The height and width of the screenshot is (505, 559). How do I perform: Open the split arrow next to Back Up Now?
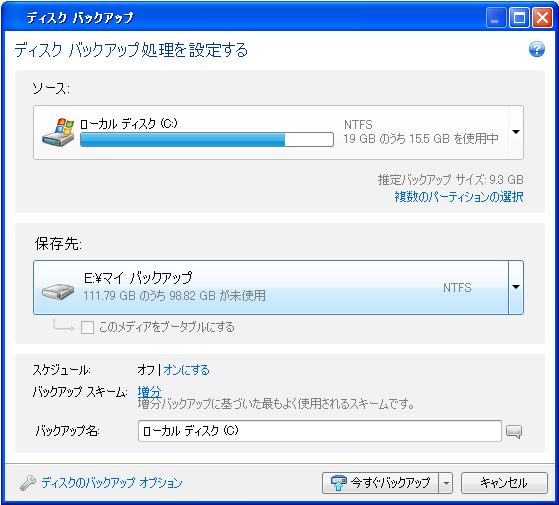point(446,483)
